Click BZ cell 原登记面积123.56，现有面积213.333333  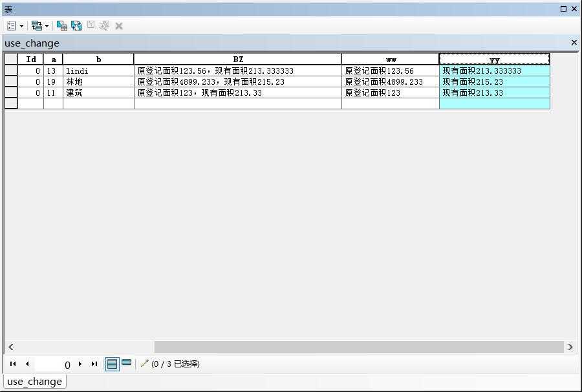point(238,71)
